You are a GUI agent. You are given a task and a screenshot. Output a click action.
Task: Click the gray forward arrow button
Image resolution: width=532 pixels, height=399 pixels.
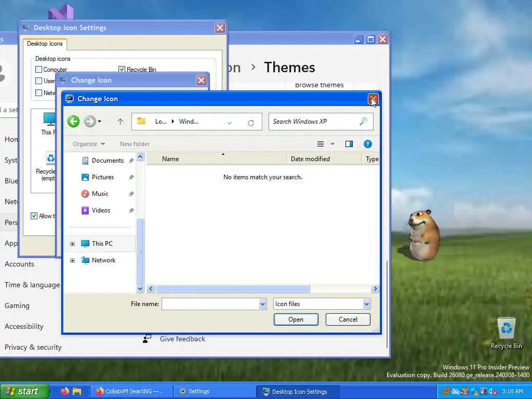point(89,121)
